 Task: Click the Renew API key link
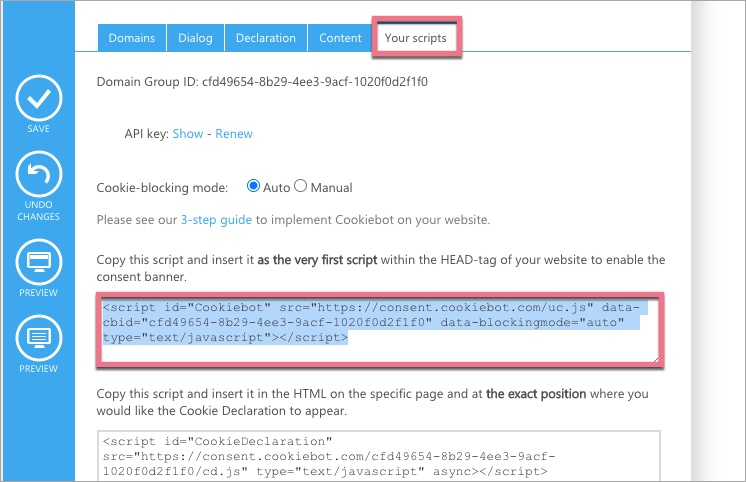pos(234,133)
